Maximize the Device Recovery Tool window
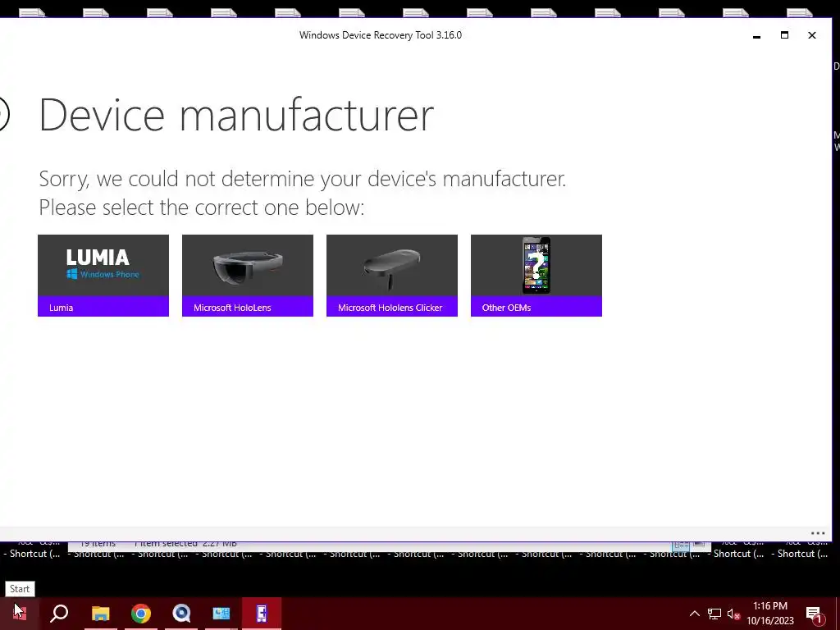 click(784, 35)
